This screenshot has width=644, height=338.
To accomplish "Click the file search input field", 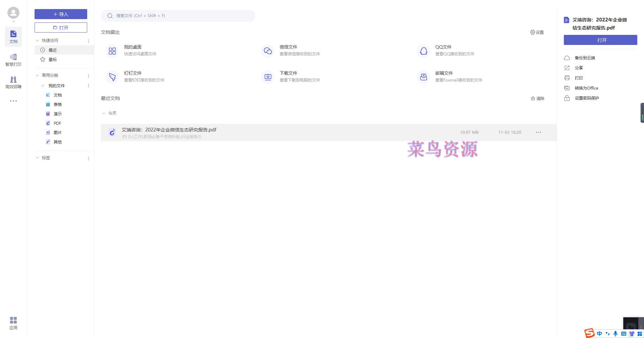I will pos(178,15).
